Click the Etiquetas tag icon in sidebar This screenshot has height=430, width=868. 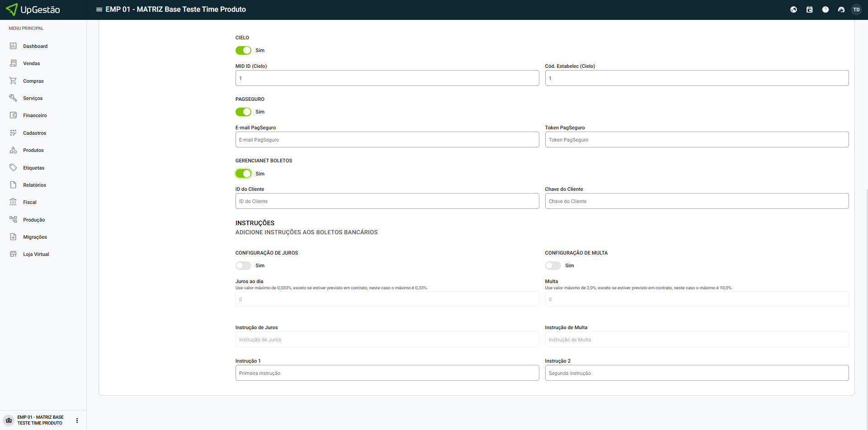(x=13, y=168)
